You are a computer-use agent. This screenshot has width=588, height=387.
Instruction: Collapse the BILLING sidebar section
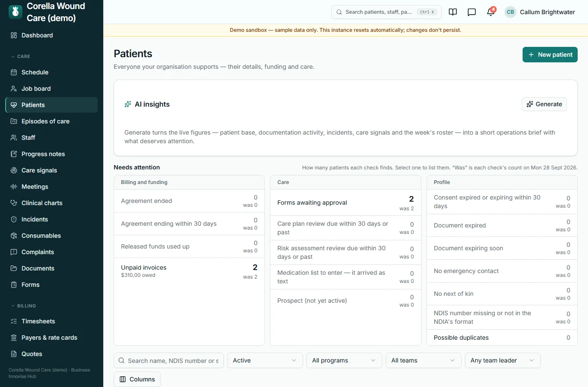(x=23, y=306)
